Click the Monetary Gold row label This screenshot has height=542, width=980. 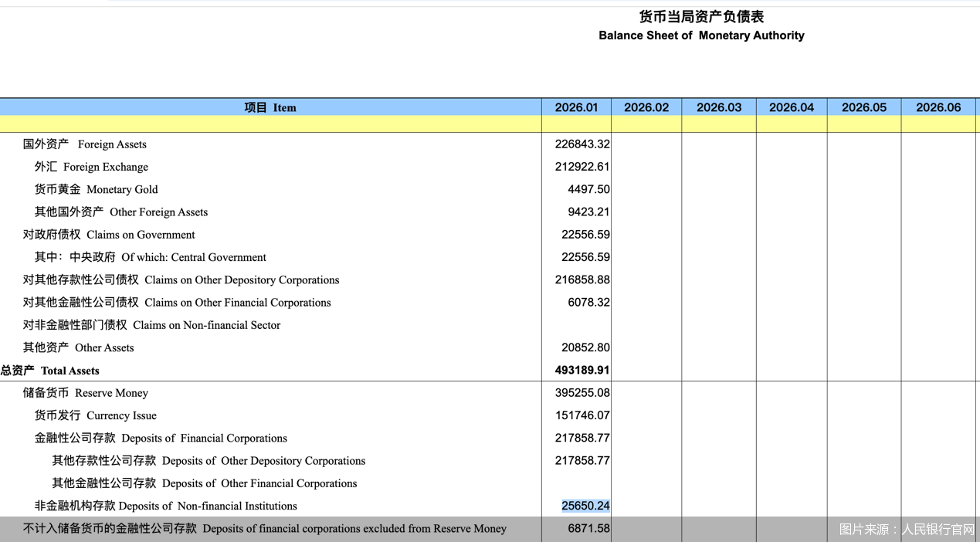(x=96, y=189)
